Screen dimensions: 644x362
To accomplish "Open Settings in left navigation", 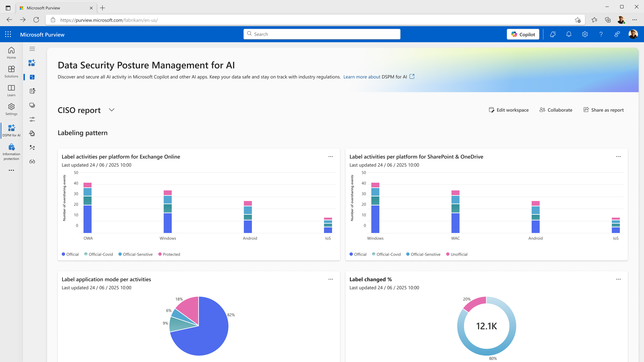I will [x=11, y=109].
